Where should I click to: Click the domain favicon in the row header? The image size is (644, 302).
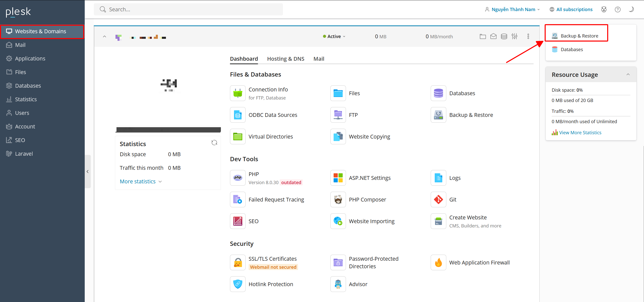coord(118,37)
